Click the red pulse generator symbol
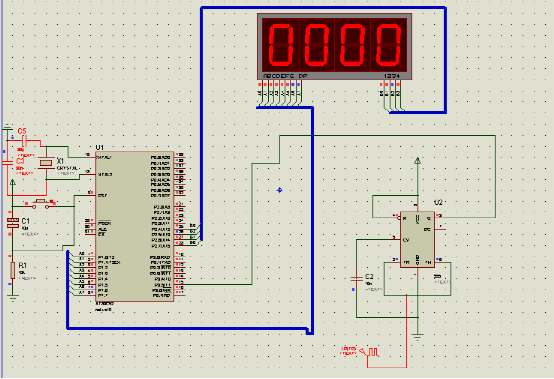Viewport: 554px width, 379px height. (x=370, y=351)
